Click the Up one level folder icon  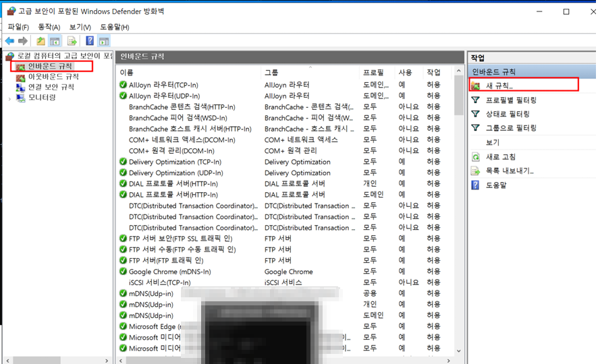coord(40,40)
